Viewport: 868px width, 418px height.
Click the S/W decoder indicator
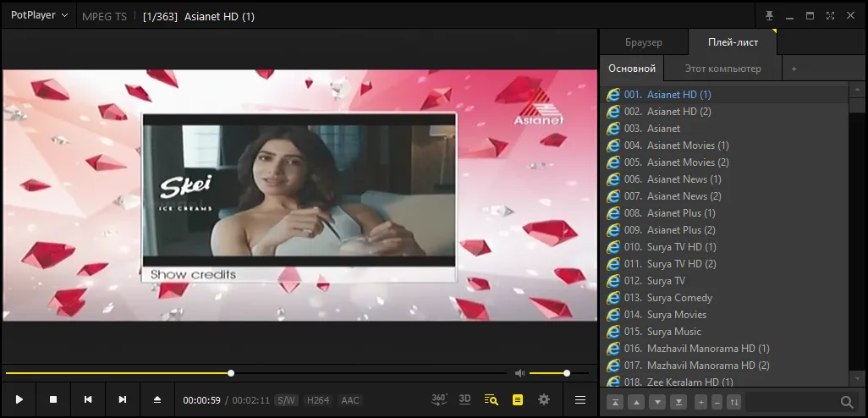click(x=287, y=400)
